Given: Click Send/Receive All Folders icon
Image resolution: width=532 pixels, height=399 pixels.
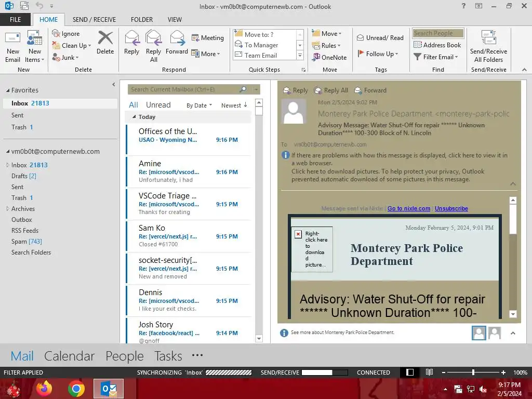Looking at the screenshot, I should click(488, 37).
